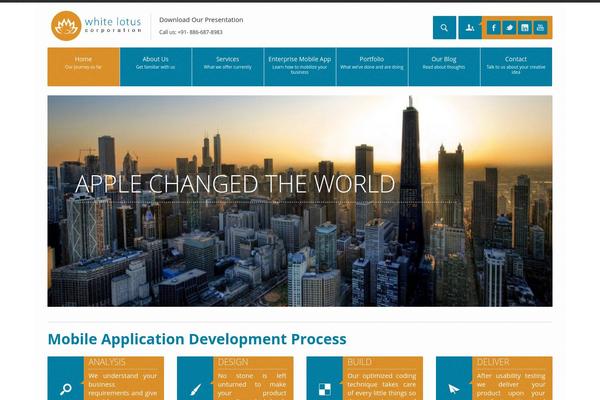
Task: Click the BUILD card title
Action: coord(359,362)
